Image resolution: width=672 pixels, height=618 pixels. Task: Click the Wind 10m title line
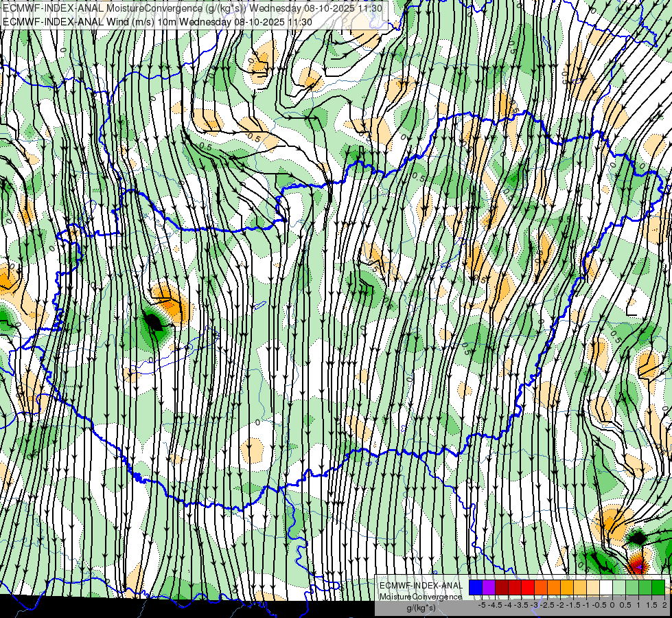click(157, 22)
